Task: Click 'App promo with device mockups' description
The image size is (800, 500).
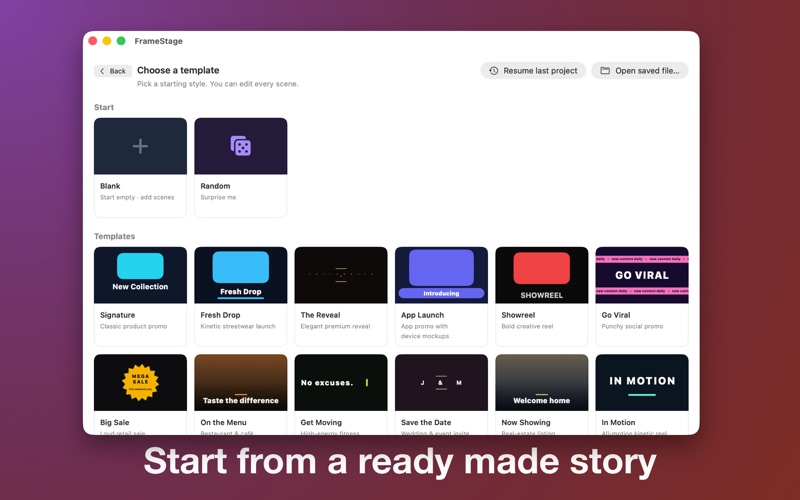Action: [425, 331]
